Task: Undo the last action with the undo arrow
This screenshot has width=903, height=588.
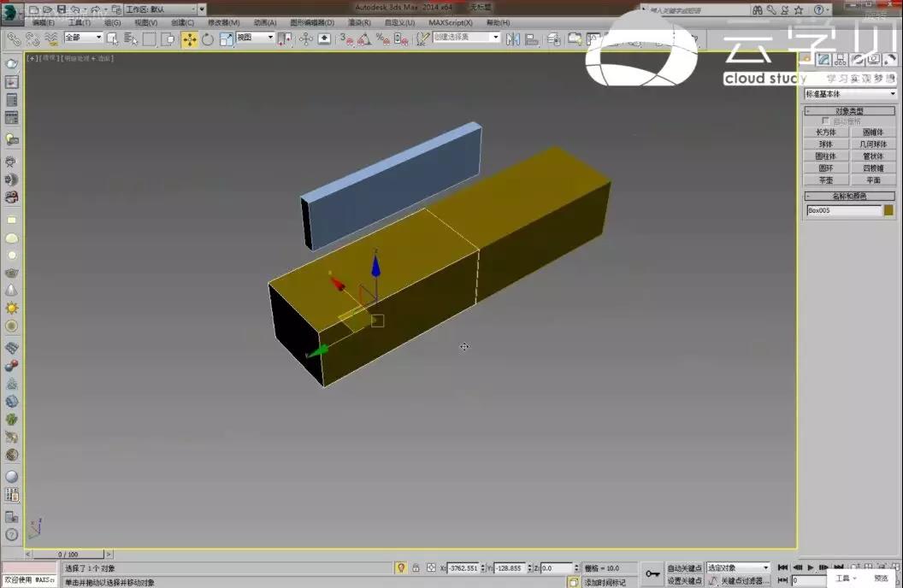Action: (x=75, y=9)
